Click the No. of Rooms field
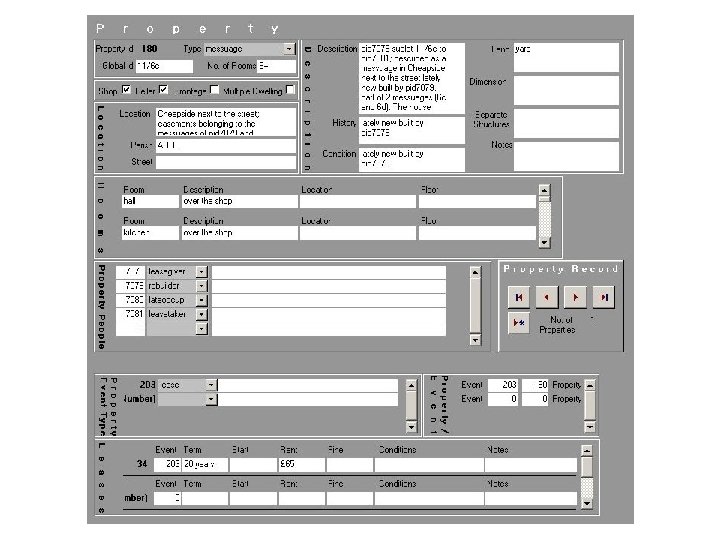Image resolution: width=720 pixels, height=540 pixels. pyautogui.click(x=276, y=66)
